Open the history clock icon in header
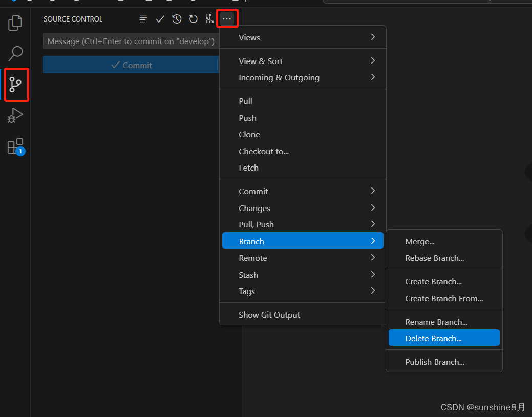The height and width of the screenshot is (417, 532). click(x=177, y=19)
